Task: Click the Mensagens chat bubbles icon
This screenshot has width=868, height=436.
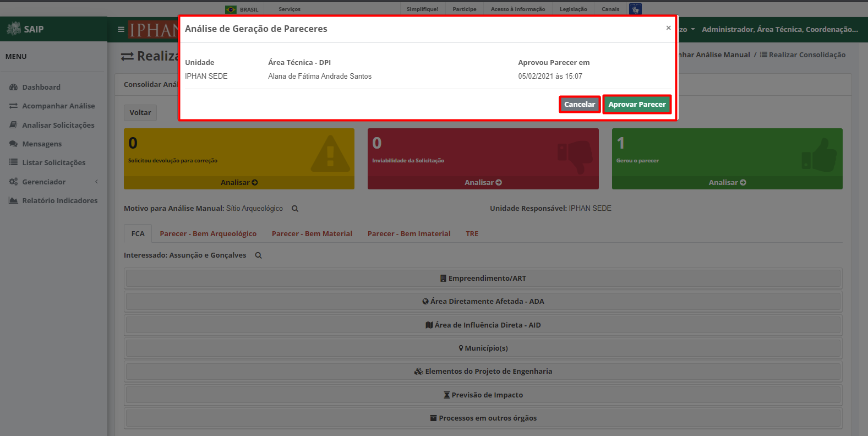Action: click(x=13, y=144)
